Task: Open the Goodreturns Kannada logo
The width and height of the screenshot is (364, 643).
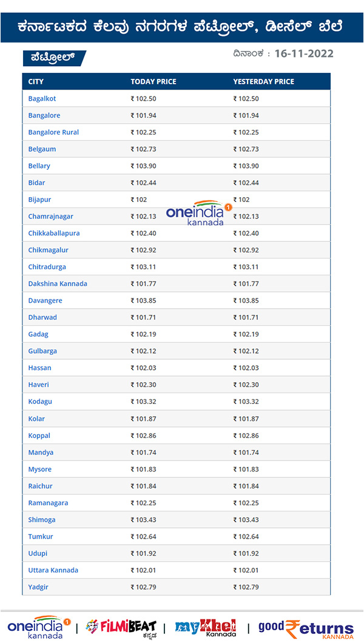Action: coord(306,627)
